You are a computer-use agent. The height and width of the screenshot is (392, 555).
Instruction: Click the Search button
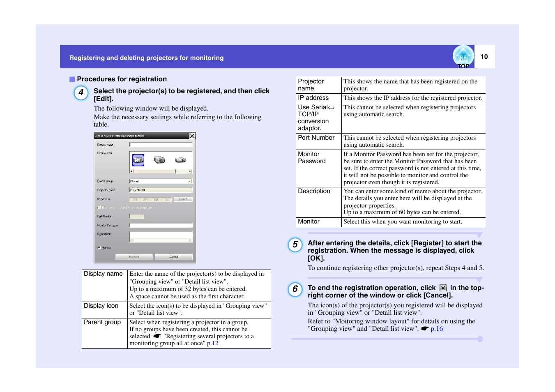coord(183,199)
